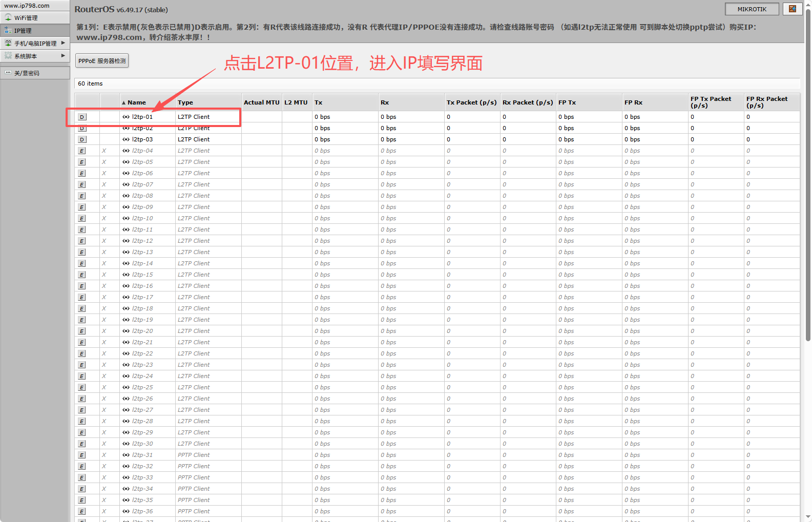Open the l2tp-12 interface name
This screenshot has height=522, width=812.
point(142,241)
